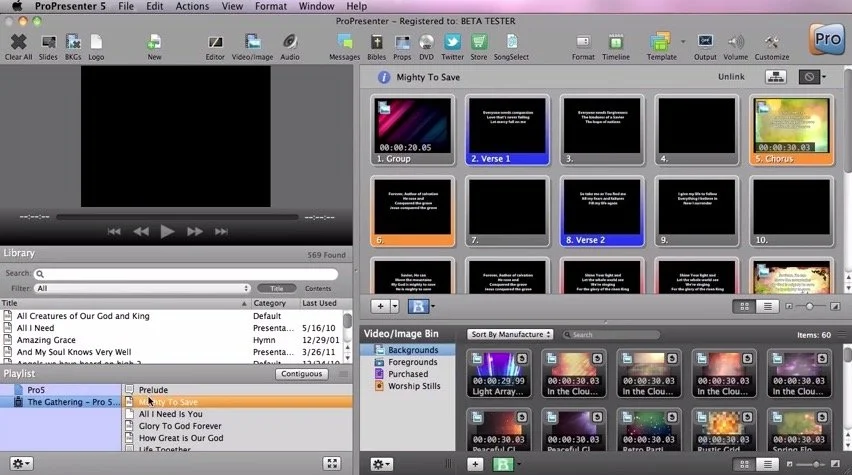Click the arrangement icon next to Unlink
852x475 pixels.
[x=775, y=77]
